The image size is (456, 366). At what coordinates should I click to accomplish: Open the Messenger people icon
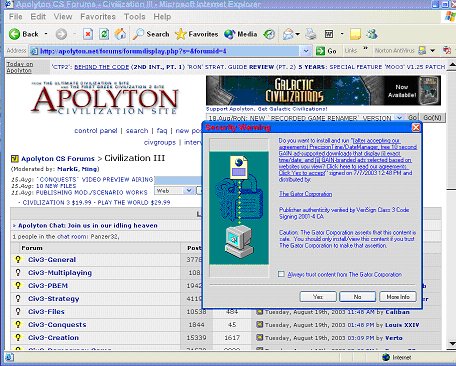(372, 34)
